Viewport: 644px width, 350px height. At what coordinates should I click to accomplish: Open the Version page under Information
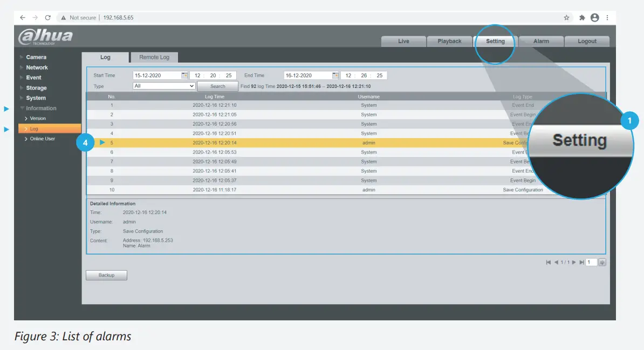tap(37, 118)
